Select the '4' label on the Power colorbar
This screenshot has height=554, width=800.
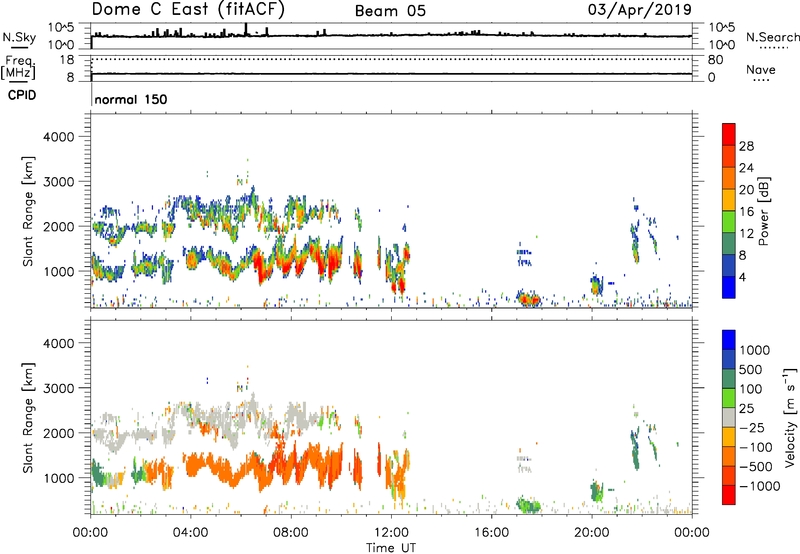[743, 277]
